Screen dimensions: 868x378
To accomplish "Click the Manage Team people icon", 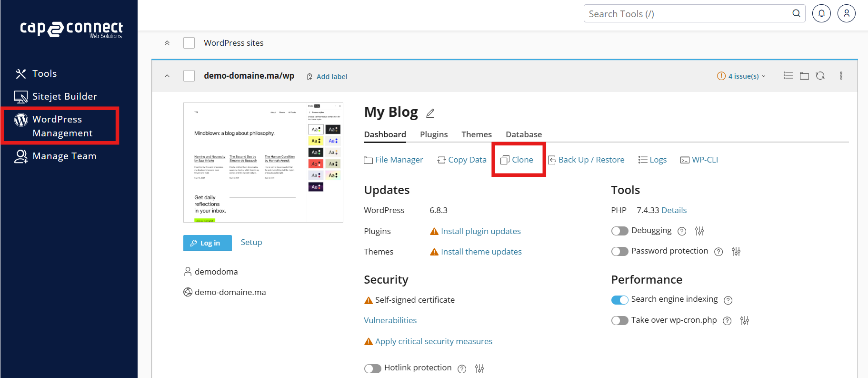I will click(x=21, y=156).
